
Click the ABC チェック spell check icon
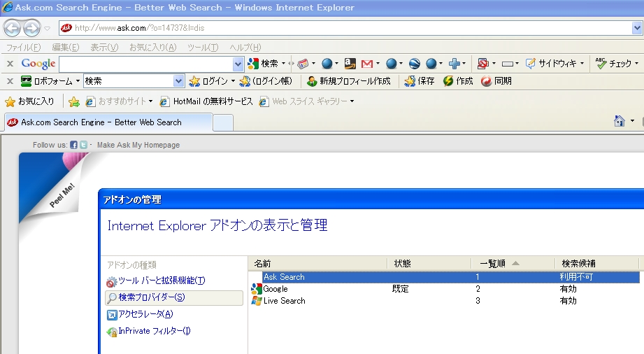click(x=601, y=64)
